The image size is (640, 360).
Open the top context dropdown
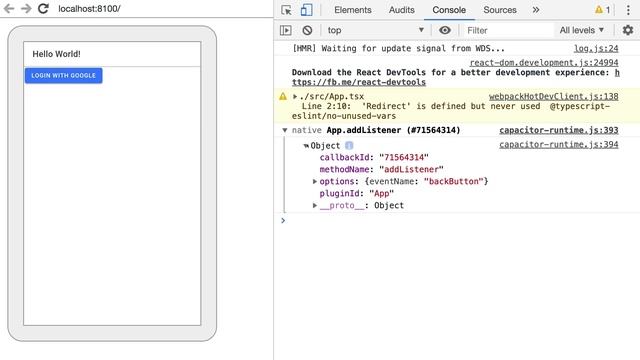tap(376, 30)
